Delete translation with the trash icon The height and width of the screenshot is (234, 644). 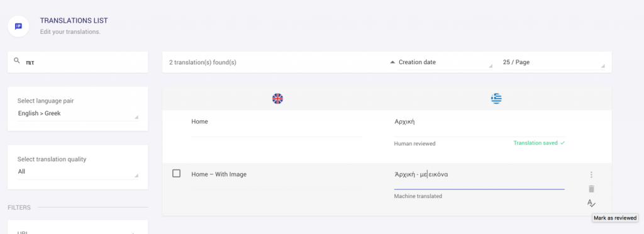tap(591, 189)
